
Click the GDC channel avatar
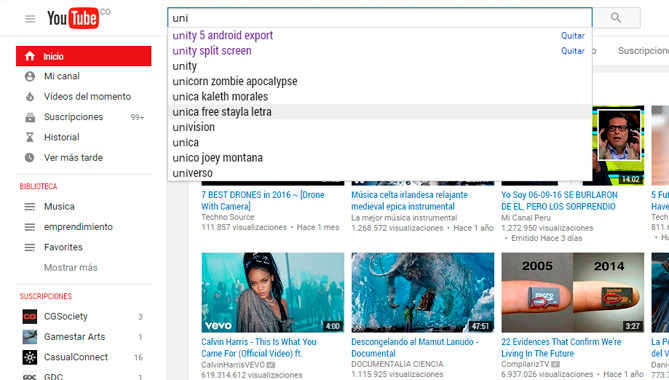click(29, 376)
